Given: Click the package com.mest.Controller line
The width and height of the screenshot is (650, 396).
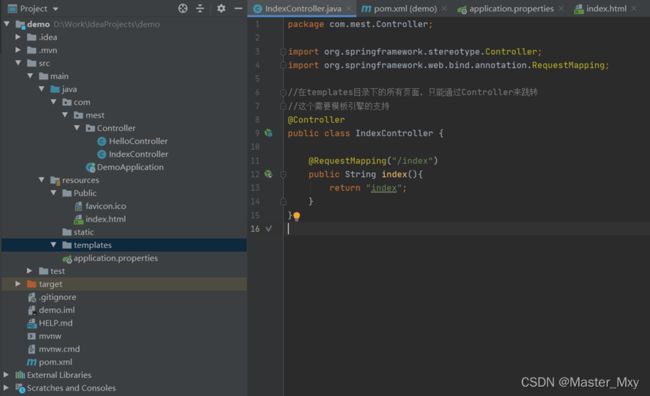Looking at the screenshot, I should [360, 24].
